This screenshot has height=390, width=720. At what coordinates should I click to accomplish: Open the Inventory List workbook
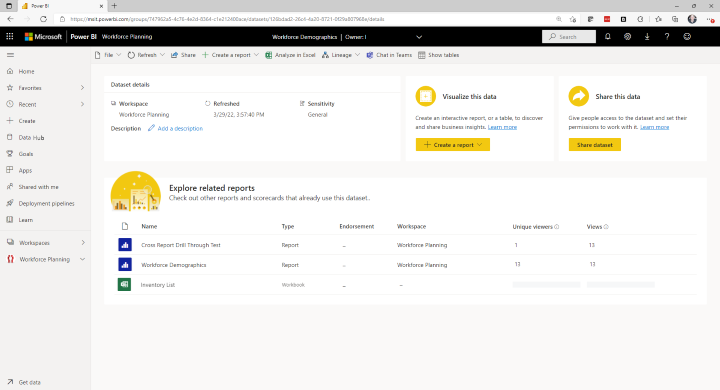(158, 285)
